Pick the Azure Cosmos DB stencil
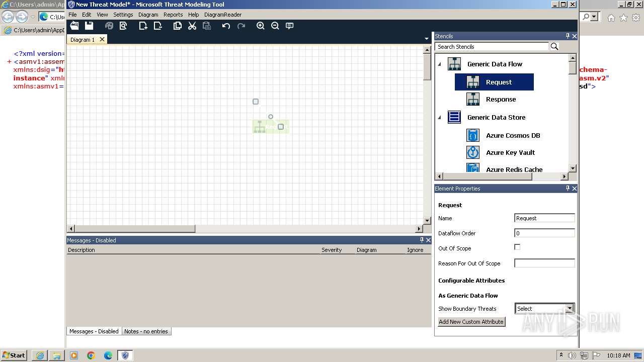 [503, 135]
